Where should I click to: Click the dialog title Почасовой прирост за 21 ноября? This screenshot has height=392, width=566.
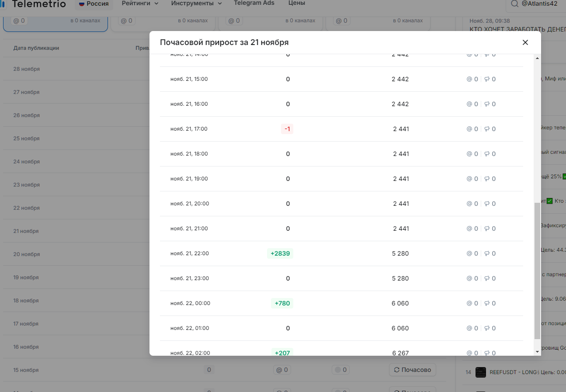point(224,42)
